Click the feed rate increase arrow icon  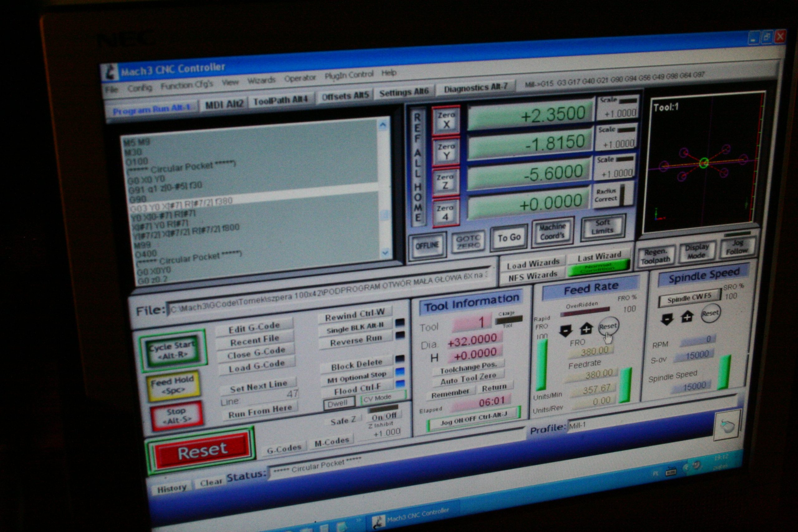point(586,328)
